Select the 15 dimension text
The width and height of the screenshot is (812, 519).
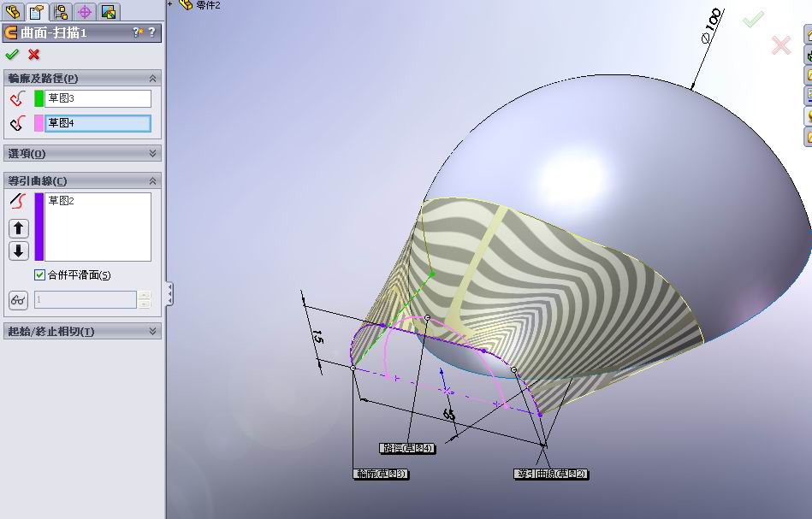tap(318, 337)
